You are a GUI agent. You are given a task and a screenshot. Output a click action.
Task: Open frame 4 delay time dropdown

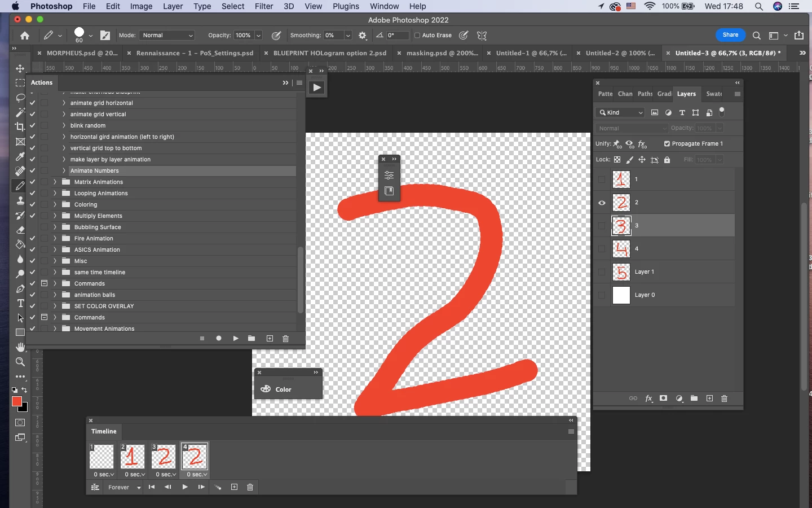pyautogui.click(x=197, y=475)
